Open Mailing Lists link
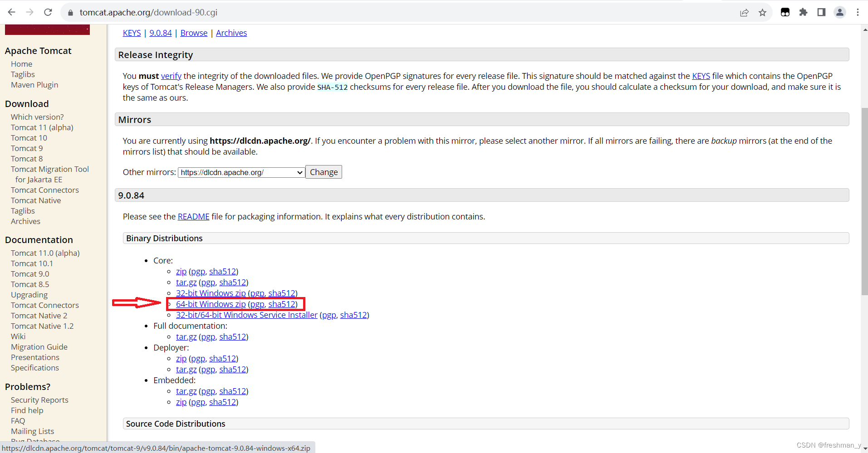The width and height of the screenshot is (868, 453). (x=32, y=431)
